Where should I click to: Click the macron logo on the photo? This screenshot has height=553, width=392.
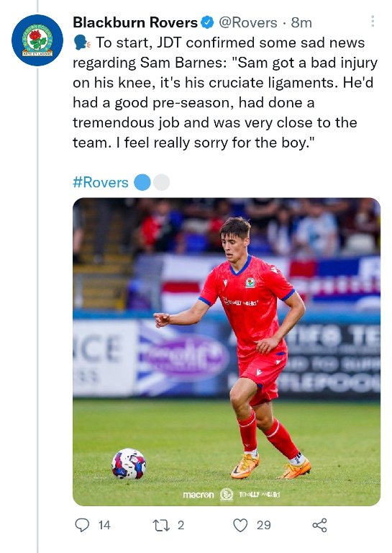tap(199, 495)
